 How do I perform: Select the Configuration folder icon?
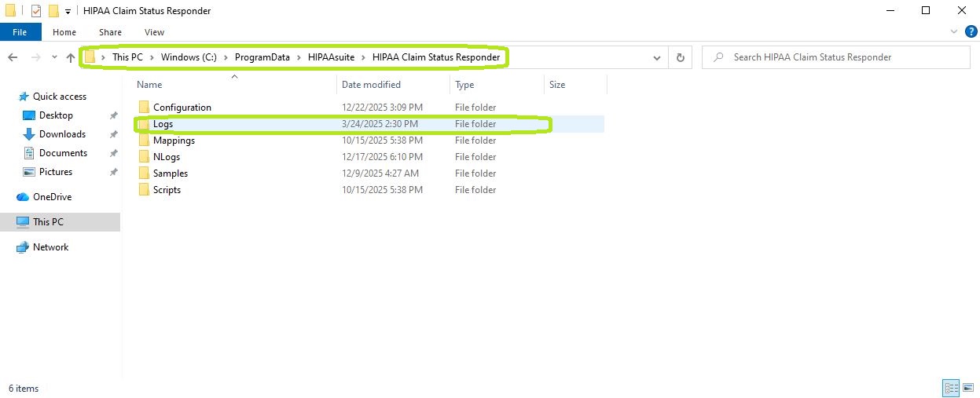[x=143, y=108]
